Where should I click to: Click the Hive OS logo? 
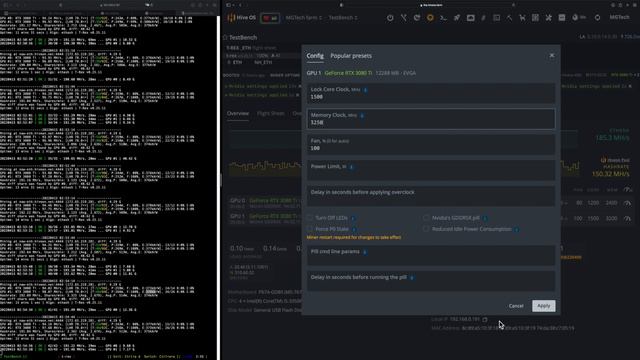pos(241,18)
